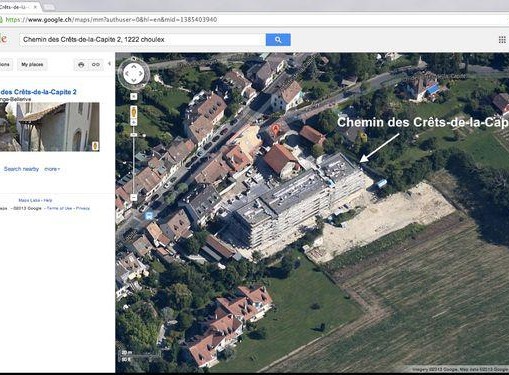Viewport: 509px width, 375px height.
Task: Expand the 'more' dropdown next to Search nearby
Action: click(x=52, y=169)
